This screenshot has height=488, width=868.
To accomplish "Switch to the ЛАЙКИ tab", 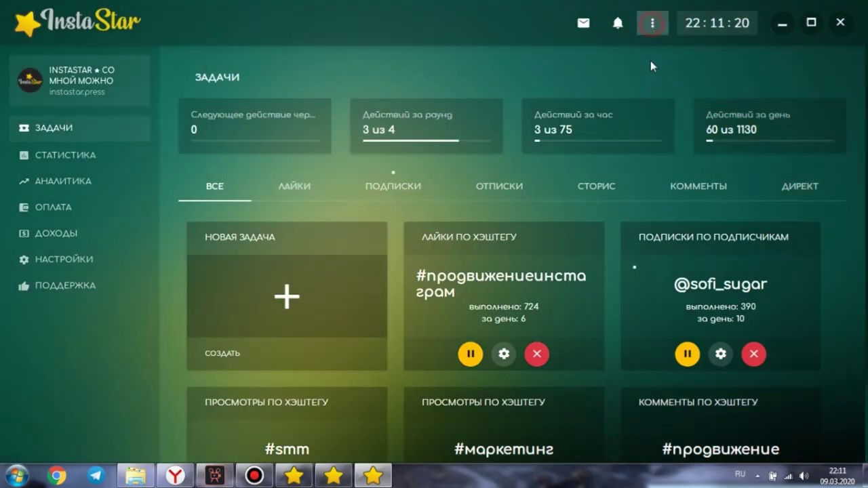I will point(294,186).
